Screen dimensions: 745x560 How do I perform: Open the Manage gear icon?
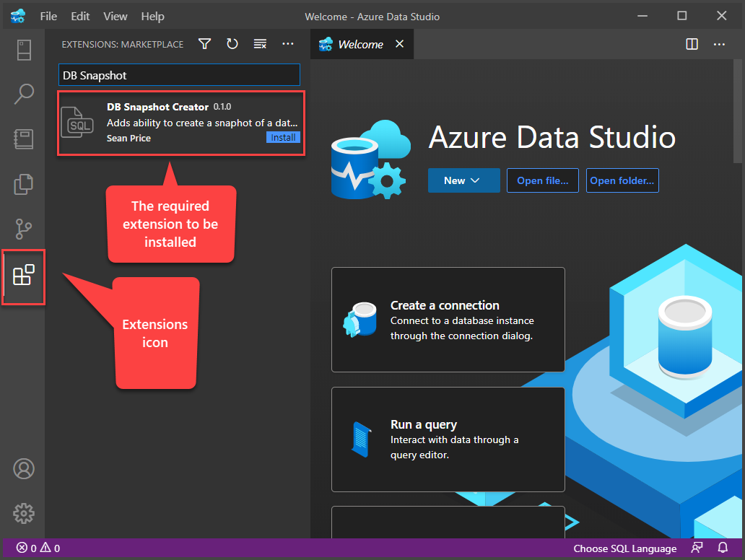23,513
